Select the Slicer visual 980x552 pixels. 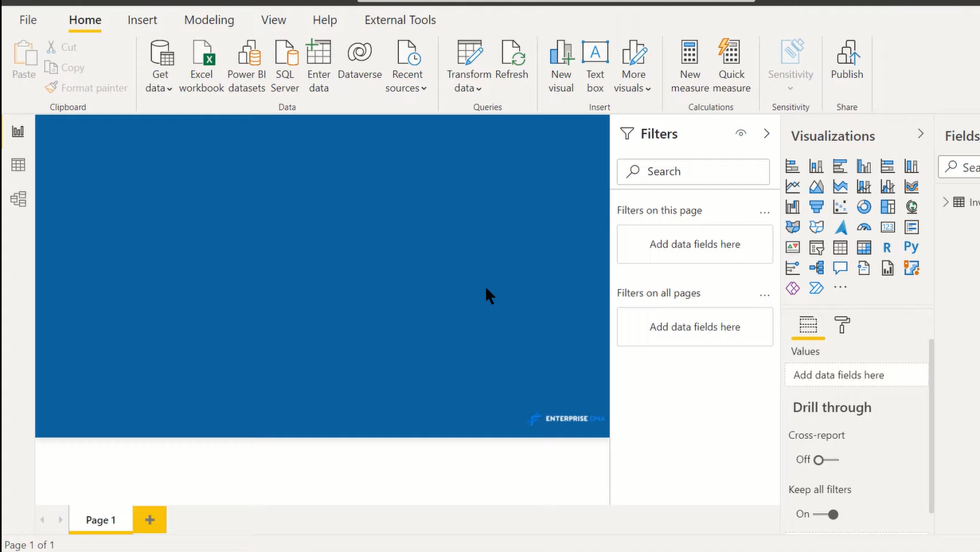pos(816,248)
